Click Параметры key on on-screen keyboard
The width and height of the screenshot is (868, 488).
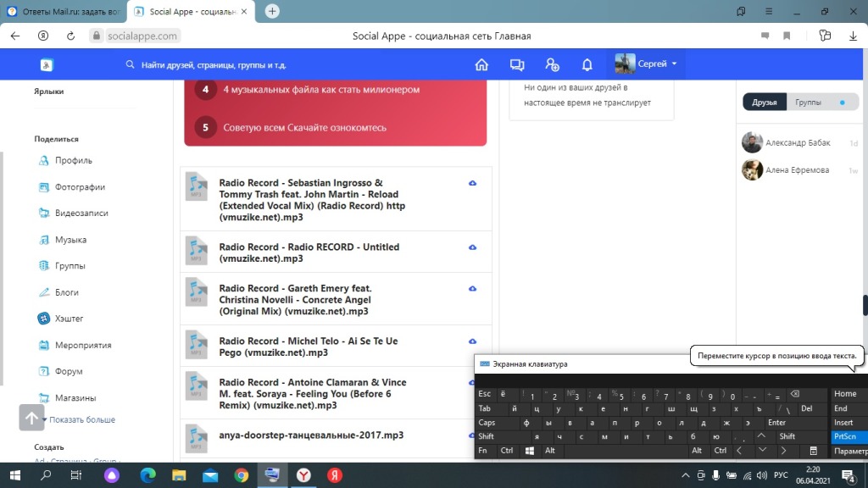[849, 451]
